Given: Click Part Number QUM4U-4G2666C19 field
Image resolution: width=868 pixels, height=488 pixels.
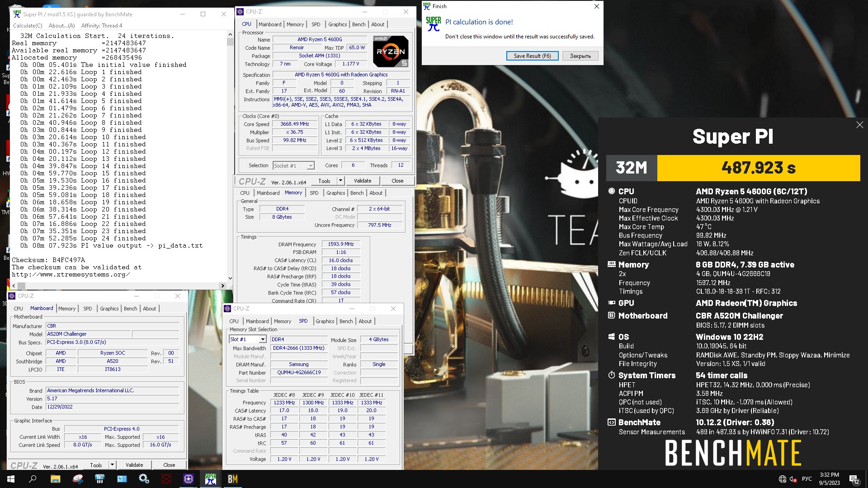Looking at the screenshot, I should 299,373.
